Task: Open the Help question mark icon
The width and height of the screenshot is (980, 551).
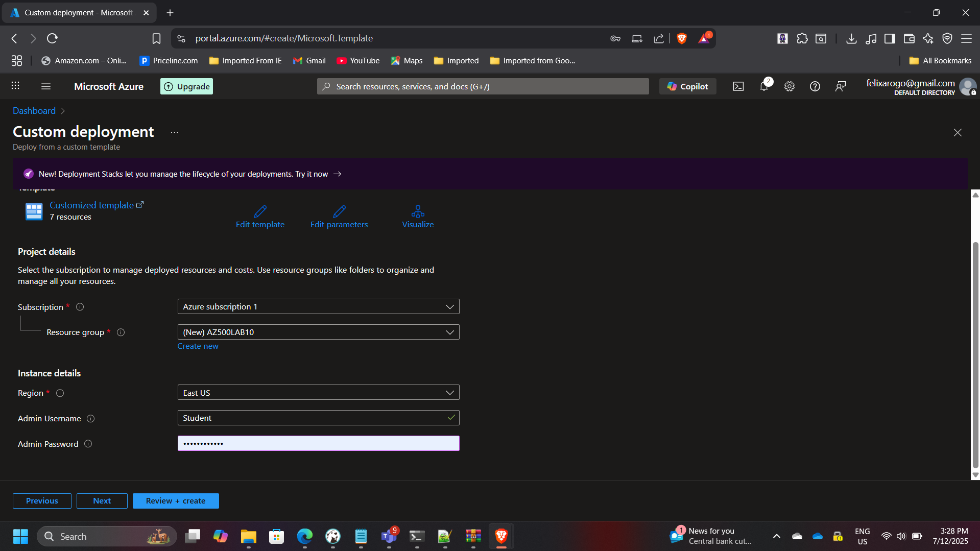Action: [815, 86]
